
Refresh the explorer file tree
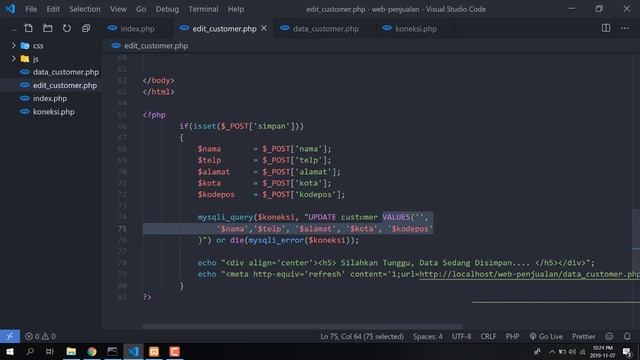(x=67, y=28)
